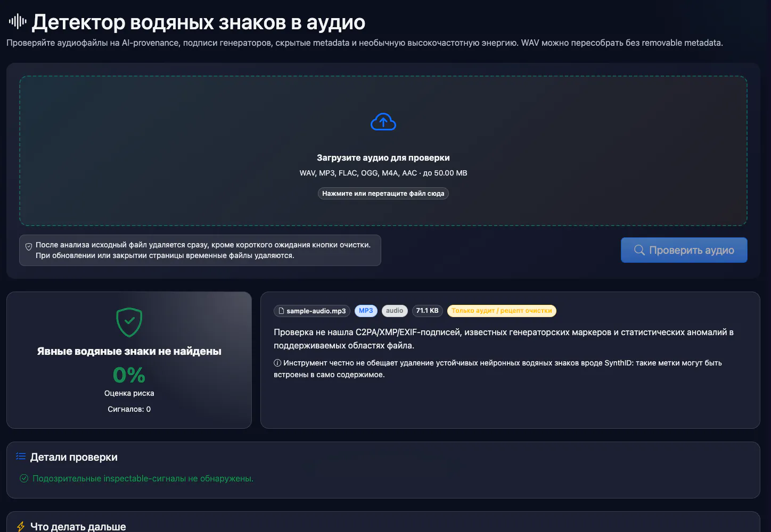Click the SynthID disclaimer note text
This screenshot has width=771, height=532.
(498, 369)
